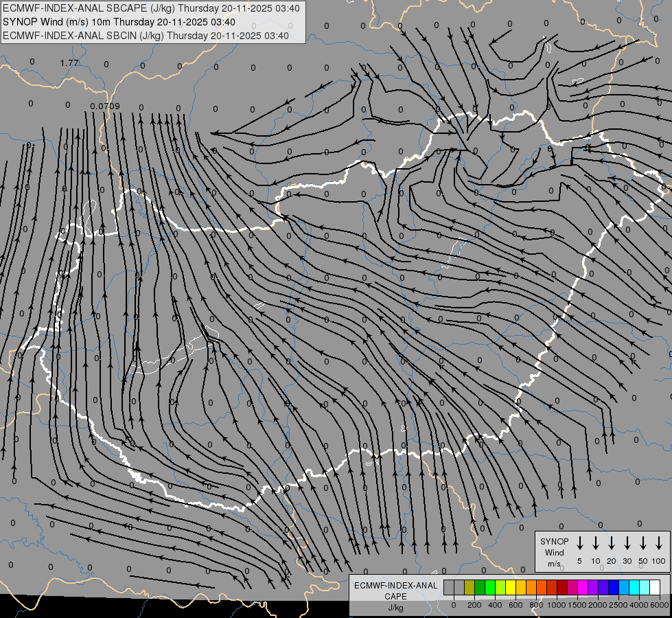Select the pure blue CAPE swatch
Image resolution: width=672 pixels, height=618 pixels.
point(613,587)
